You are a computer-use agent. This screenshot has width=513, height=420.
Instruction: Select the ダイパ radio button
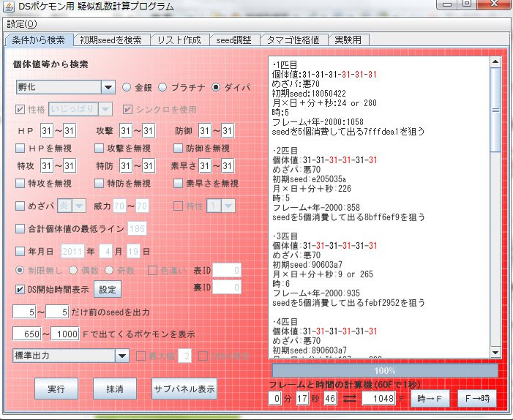pos(216,87)
